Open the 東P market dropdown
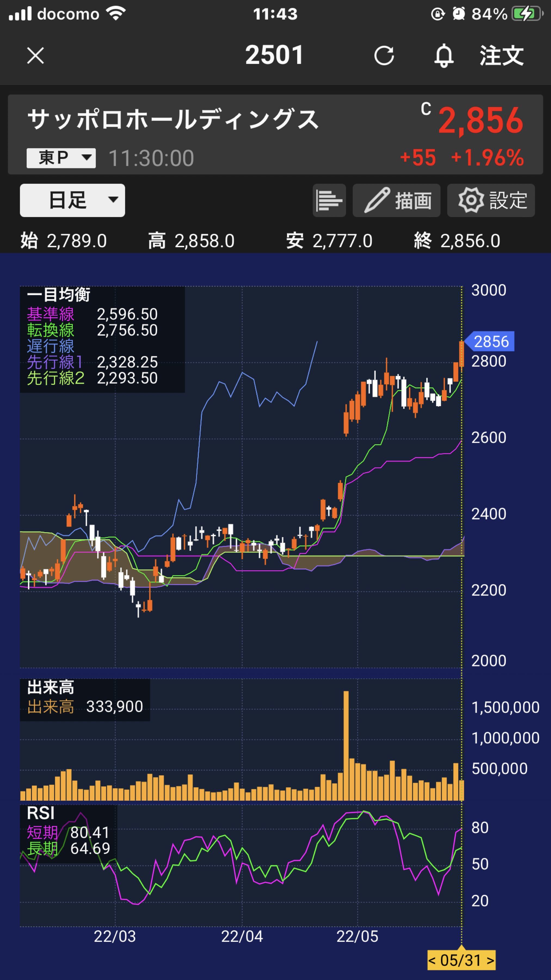This screenshot has width=551, height=980. 61,158
